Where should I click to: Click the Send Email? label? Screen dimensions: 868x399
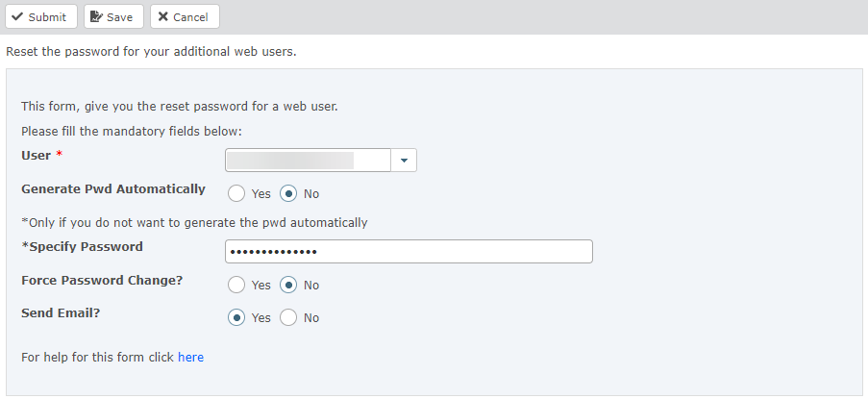(x=62, y=313)
